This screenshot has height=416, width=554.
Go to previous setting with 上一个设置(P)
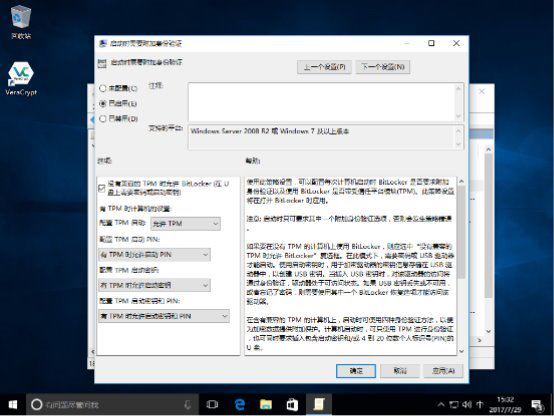coord(324,67)
